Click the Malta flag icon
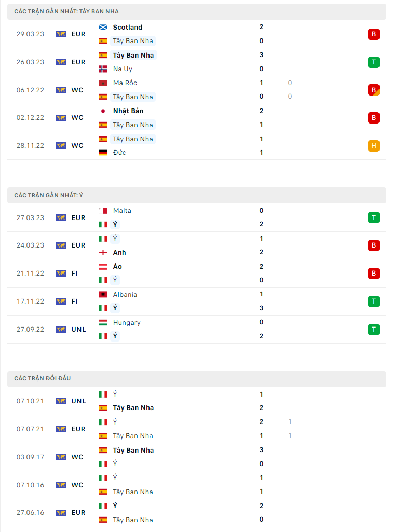The width and height of the screenshot is (393, 532). (x=103, y=210)
